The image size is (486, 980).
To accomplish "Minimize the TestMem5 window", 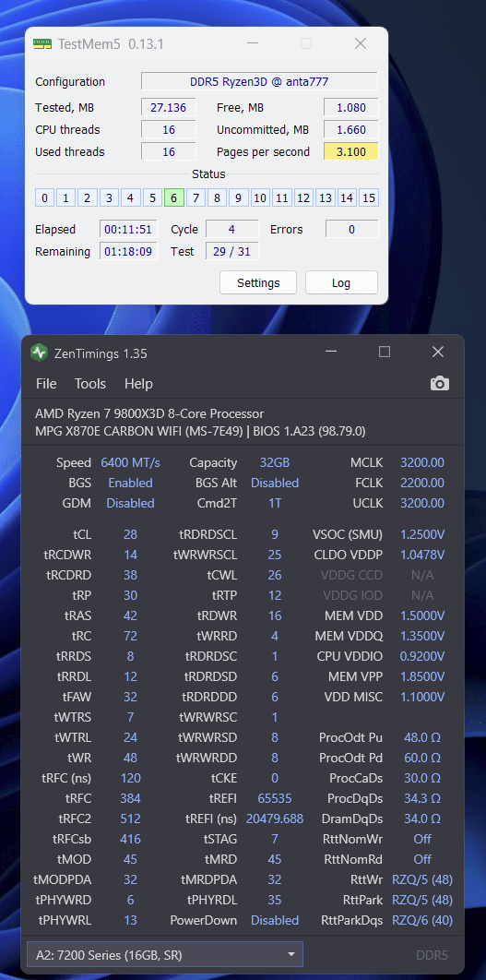I will (253, 43).
